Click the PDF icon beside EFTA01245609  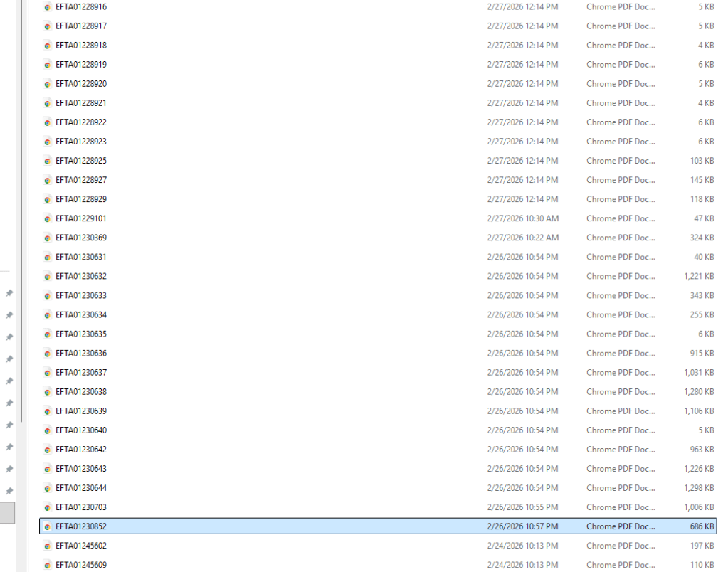pyautogui.click(x=48, y=565)
